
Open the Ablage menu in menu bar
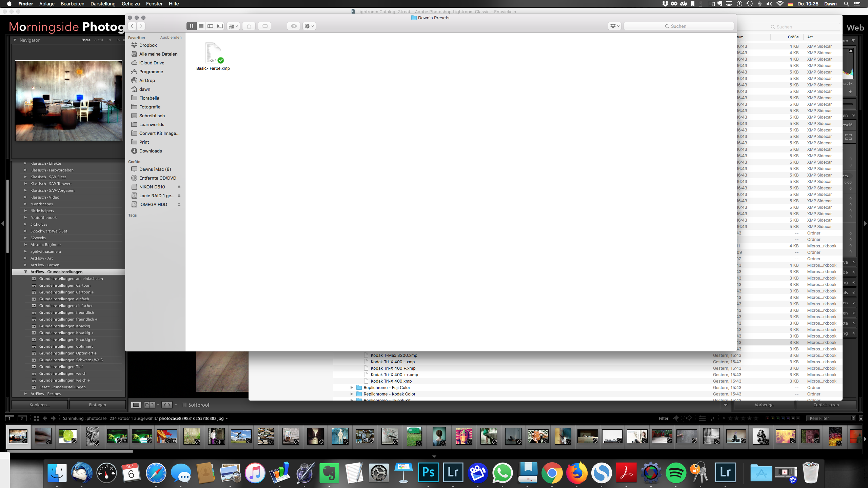point(47,4)
